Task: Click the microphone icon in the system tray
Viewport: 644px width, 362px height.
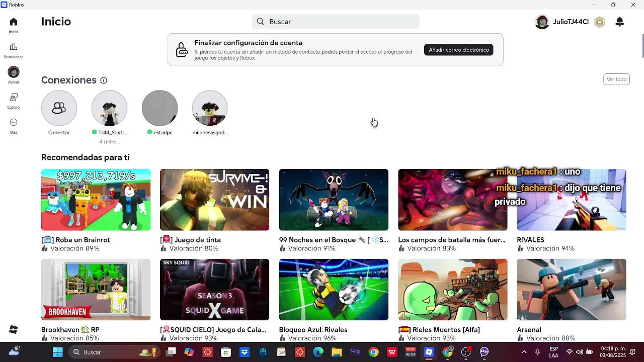Action: pyautogui.click(x=538, y=352)
